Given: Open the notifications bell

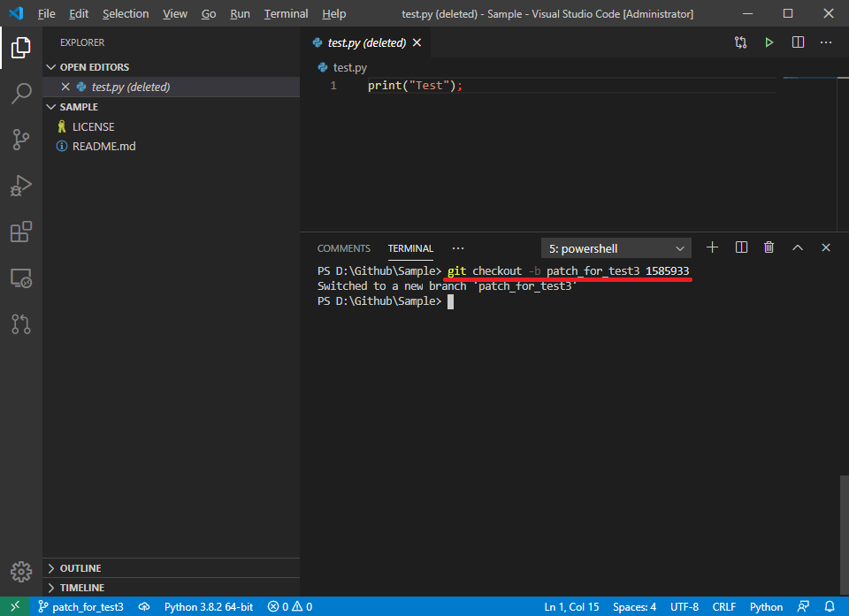Looking at the screenshot, I should (x=830, y=607).
